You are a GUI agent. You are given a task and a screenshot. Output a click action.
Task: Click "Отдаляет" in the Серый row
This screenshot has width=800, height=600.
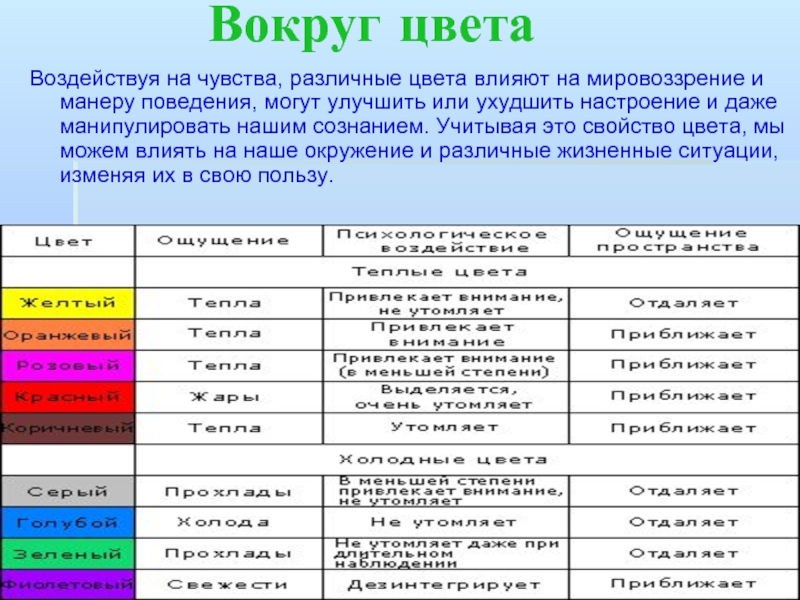tap(684, 491)
